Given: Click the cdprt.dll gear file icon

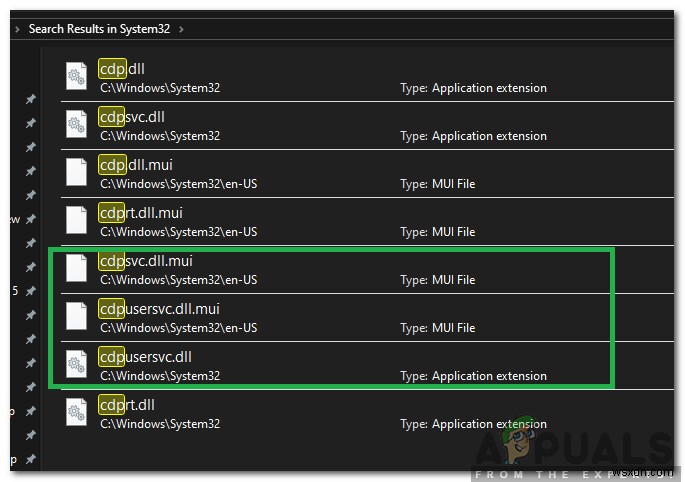Looking at the screenshot, I should pyautogui.click(x=76, y=413).
